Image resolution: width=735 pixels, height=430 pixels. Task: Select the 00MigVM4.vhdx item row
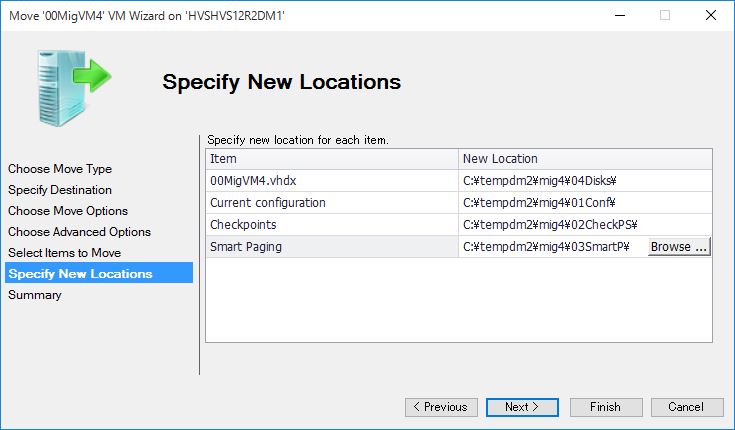click(x=459, y=181)
